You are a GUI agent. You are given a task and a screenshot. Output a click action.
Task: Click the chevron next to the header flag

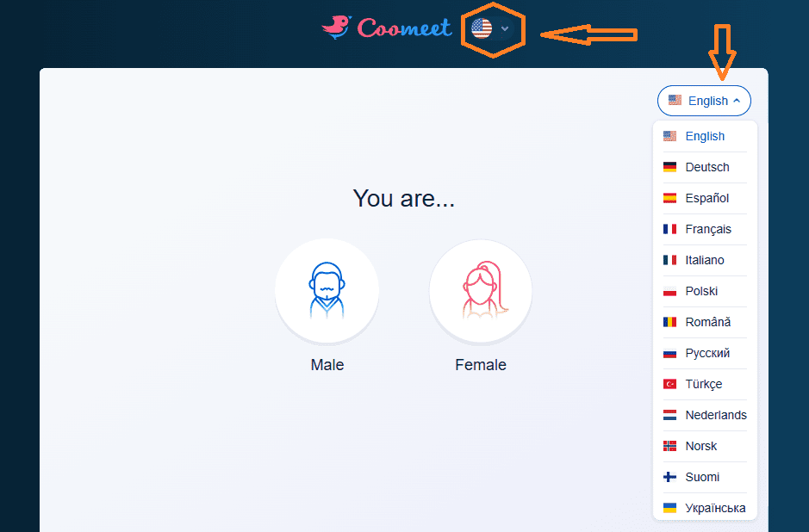(x=506, y=27)
